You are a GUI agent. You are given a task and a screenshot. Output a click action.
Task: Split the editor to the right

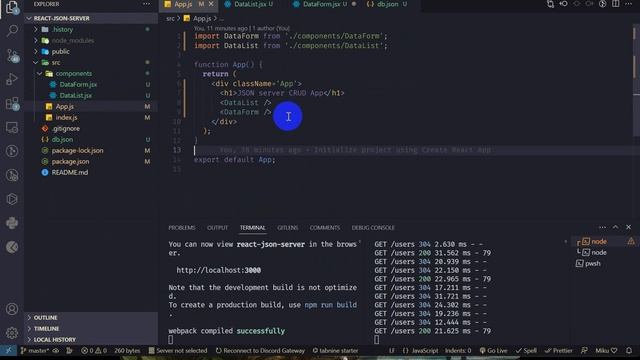click(616, 4)
